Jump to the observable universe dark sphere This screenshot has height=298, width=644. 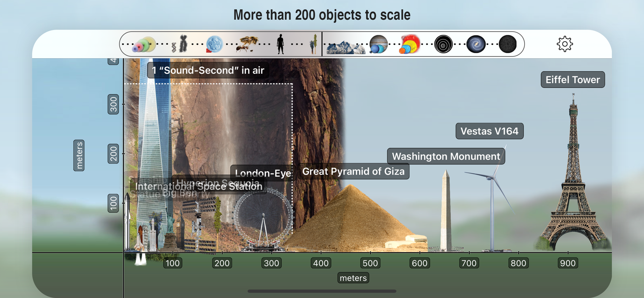[507, 44]
